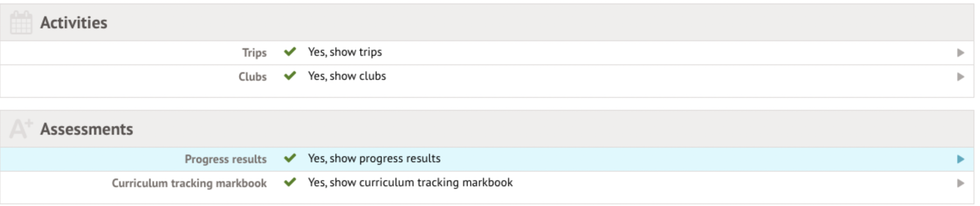Expand the Clubs row arrow
Image resolution: width=980 pixels, height=206 pixels.
coord(961,77)
